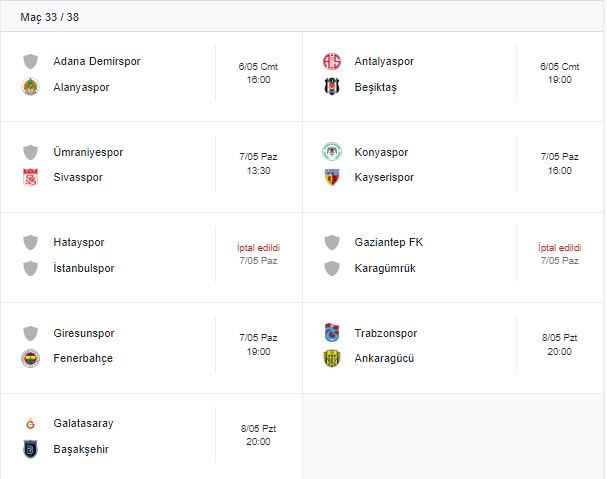Open the Adana Demirspor team link
This screenshot has width=607, height=479.
96,61
